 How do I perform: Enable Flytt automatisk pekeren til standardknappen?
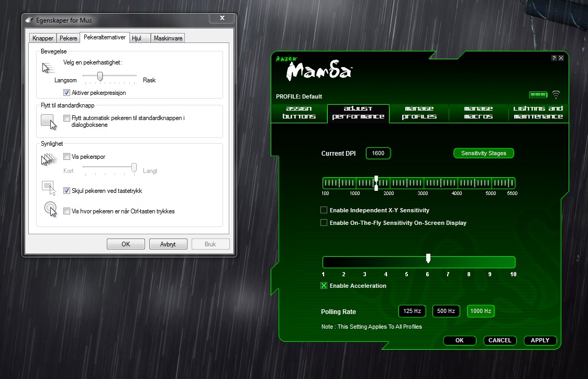pyautogui.click(x=66, y=118)
